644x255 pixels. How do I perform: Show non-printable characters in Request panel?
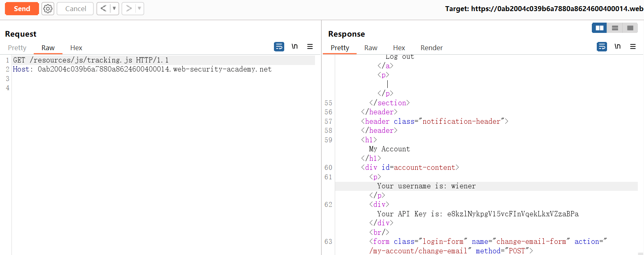pyautogui.click(x=294, y=46)
